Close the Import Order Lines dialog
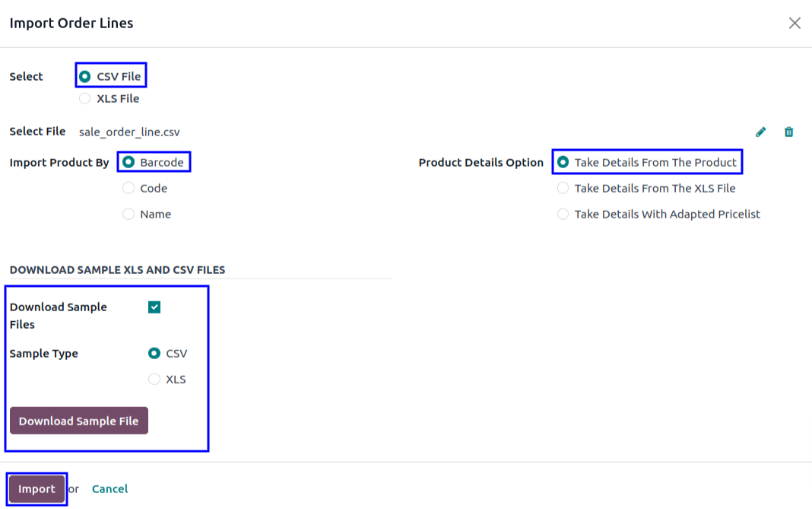This screenshot has width=812, height=509. (x=795, y=23)
